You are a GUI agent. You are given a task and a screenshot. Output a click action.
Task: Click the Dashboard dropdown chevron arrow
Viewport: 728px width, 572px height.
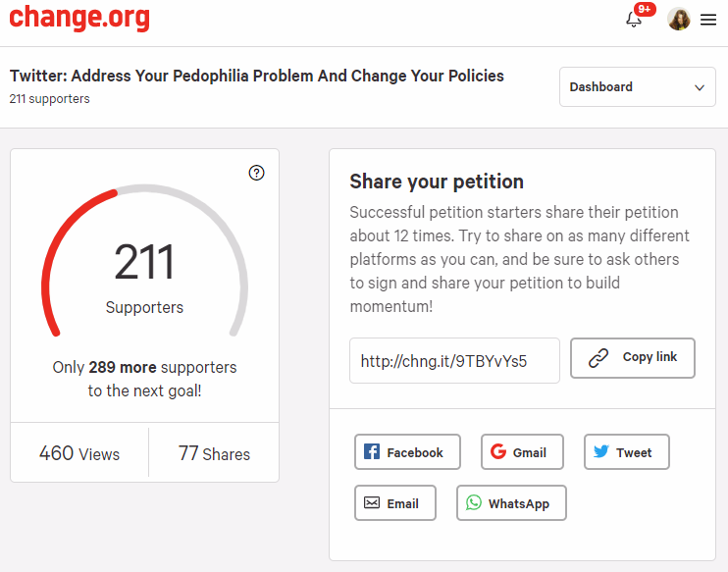(x=700, y=87)
